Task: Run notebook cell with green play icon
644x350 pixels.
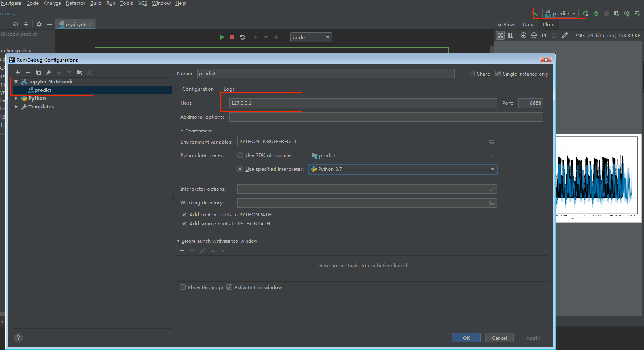Action: pyautogui.click(x=222, y=37)
